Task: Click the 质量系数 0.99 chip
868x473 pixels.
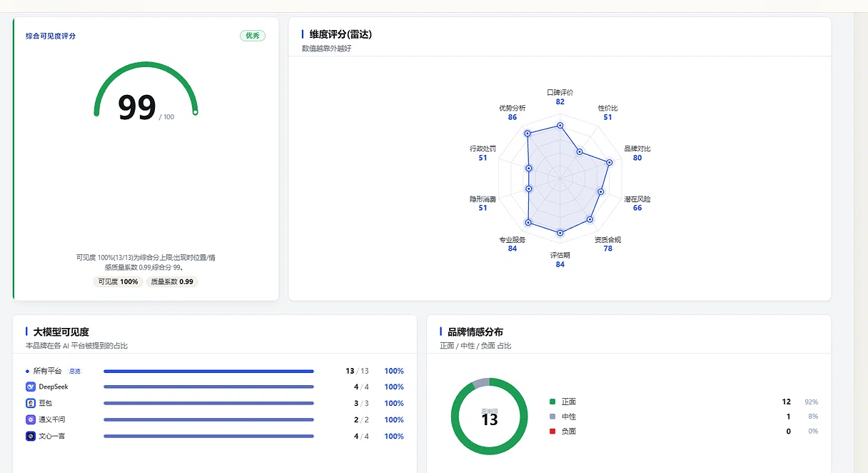Action: [x=171, y=282]
